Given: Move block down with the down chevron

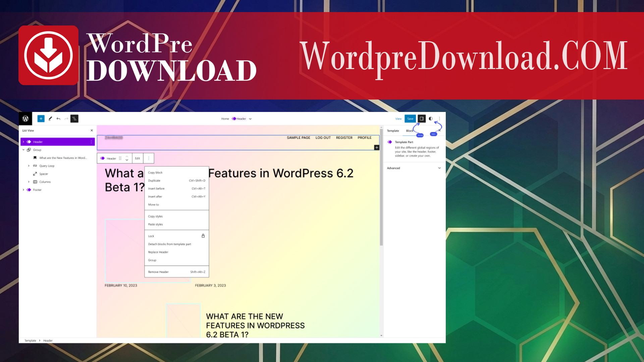Looking at the screenshot, I should click(127, 161).
